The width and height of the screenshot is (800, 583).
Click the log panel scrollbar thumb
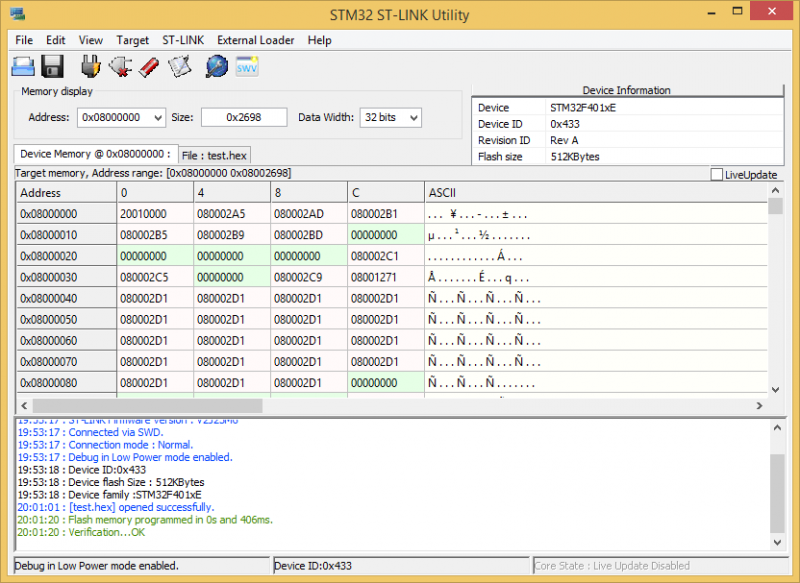(x=777, y=493)
